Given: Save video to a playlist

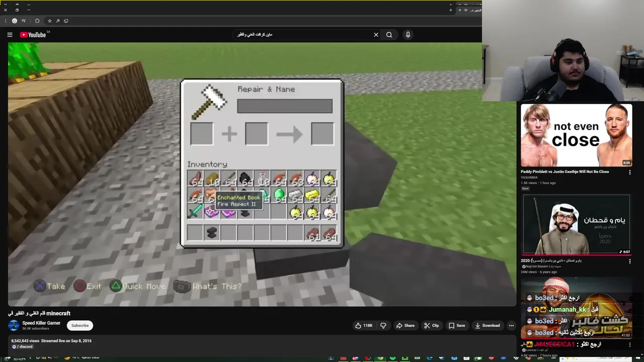Looking at the screenshot, I should (x=457, y=325).
